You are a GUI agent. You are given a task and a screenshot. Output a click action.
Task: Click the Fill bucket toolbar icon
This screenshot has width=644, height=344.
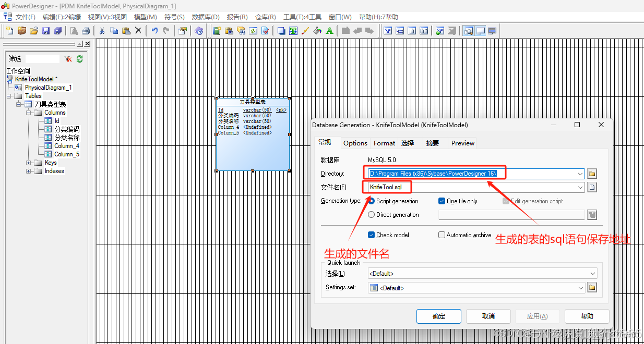(x=317, y=31)
